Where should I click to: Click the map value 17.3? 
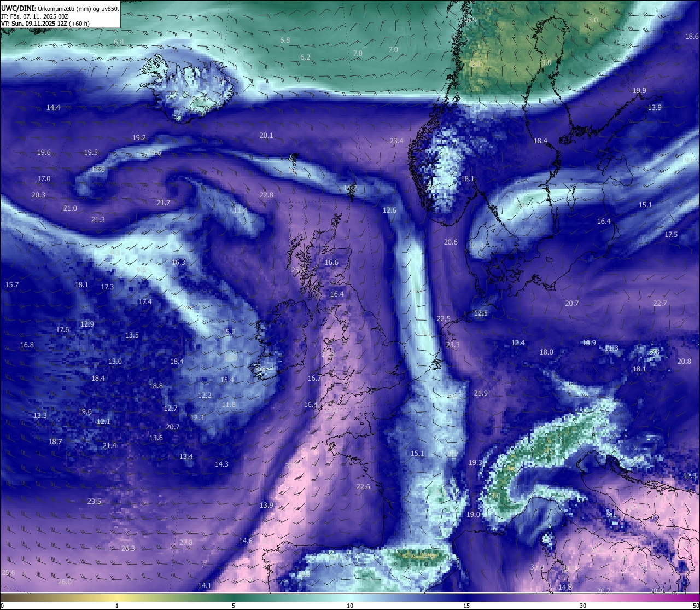107,287
